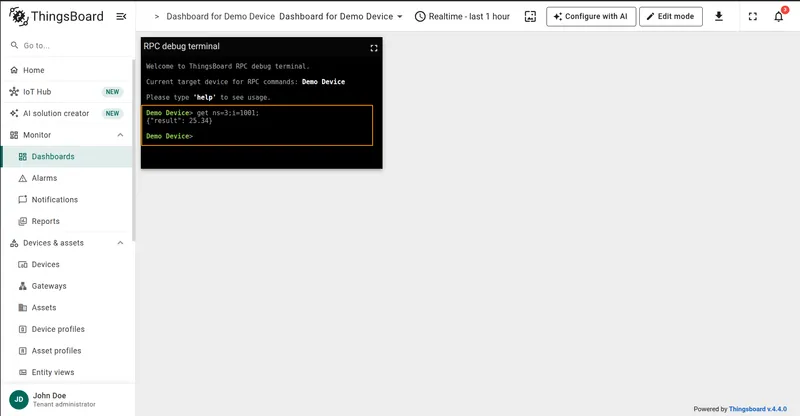Click Configure with AI button
800x416 pixels.
pyautogui.click(x=591, y=16)
